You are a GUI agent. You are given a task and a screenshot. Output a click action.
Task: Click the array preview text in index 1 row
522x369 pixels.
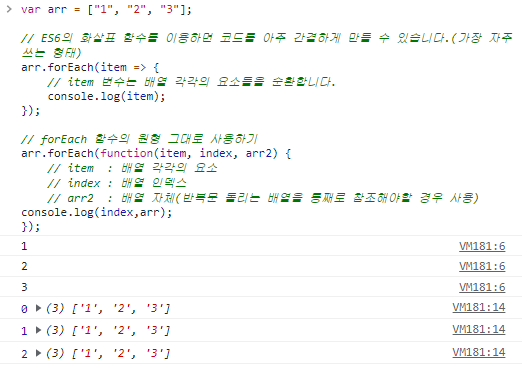tap(108, 330)
